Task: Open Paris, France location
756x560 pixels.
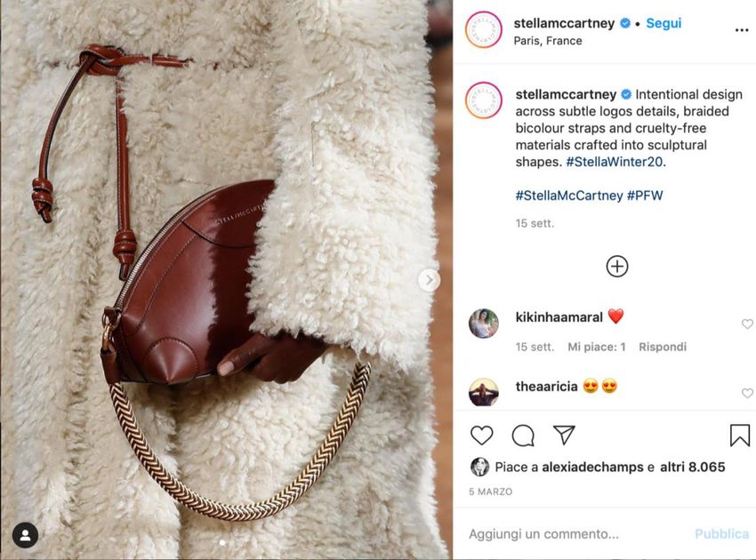Action: pos(548,41)
